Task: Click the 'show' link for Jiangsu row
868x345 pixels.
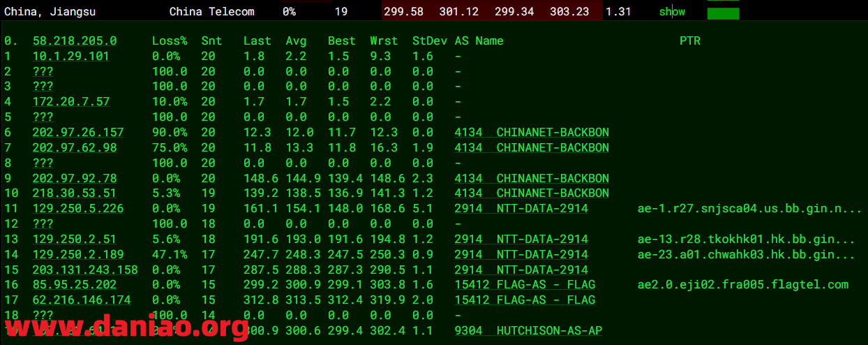Action: [x=672, y=12]
